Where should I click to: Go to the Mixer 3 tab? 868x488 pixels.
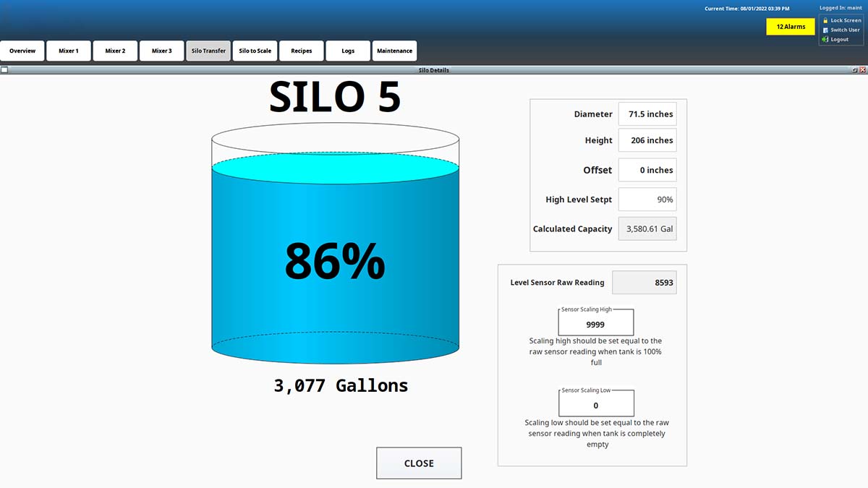(162, 51)
